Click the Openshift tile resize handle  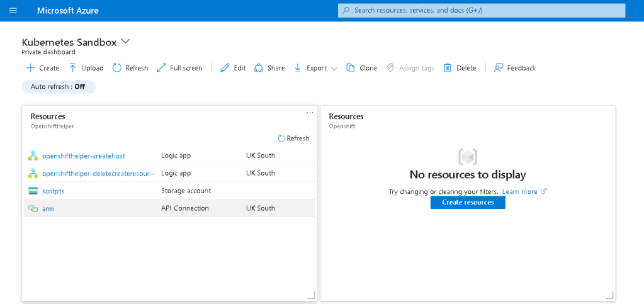click(x=609, y=295)
